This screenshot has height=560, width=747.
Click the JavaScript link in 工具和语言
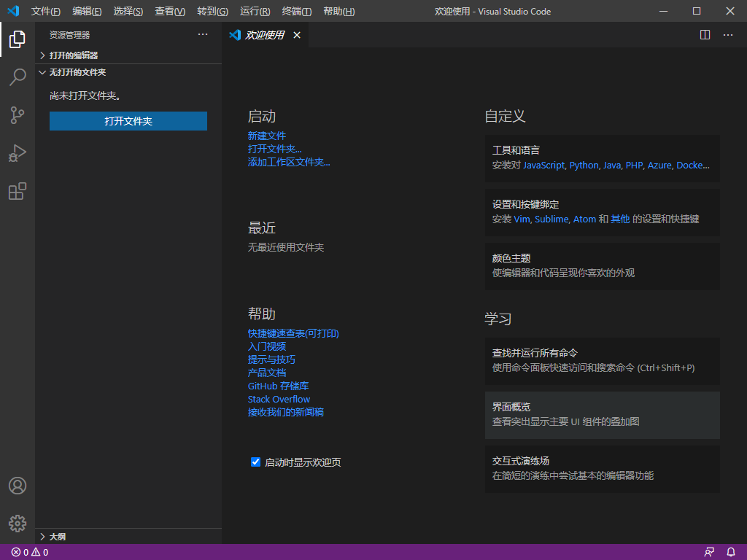pos(543,166)
